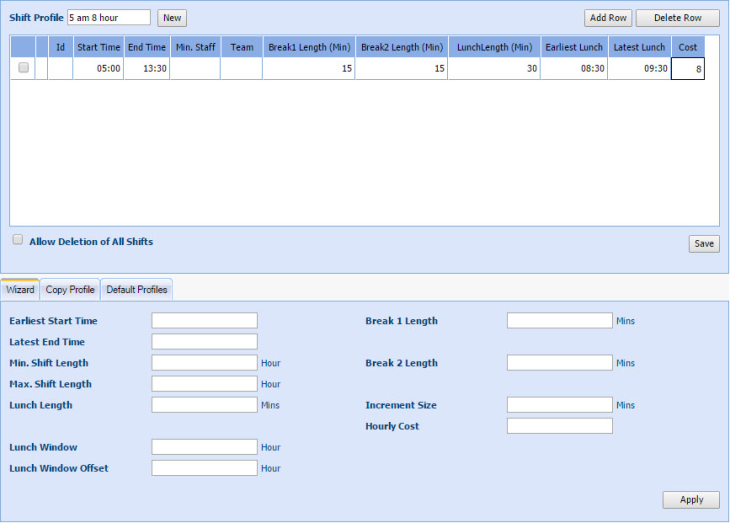This screenshot has height=523, width=730.
Task: Click the Add Row button
Action: tap(608, 18)
